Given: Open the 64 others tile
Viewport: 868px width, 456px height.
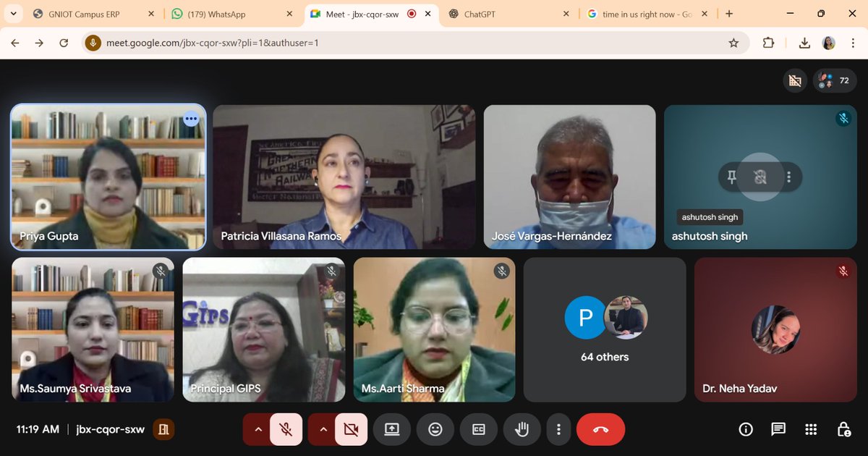Looking at the screenshot, I should [x=605, y=329].
